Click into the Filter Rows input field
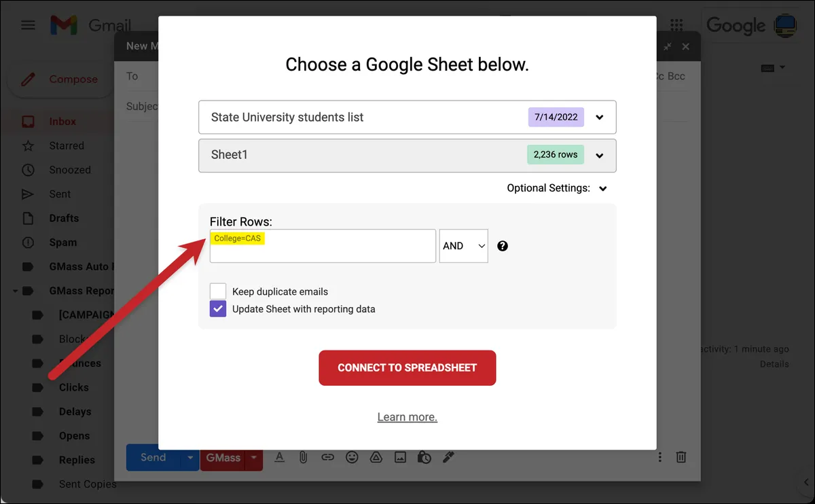This screenshot has width=815, height=504. [323, 246]
